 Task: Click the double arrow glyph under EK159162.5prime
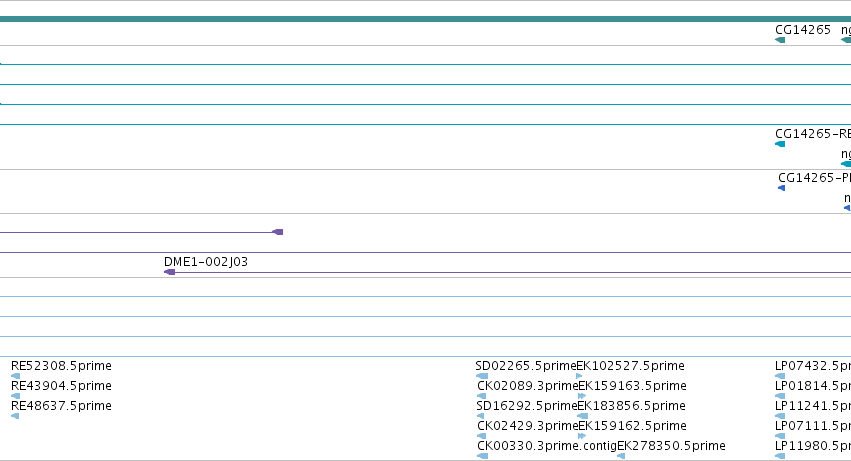[x=582, y=436]
